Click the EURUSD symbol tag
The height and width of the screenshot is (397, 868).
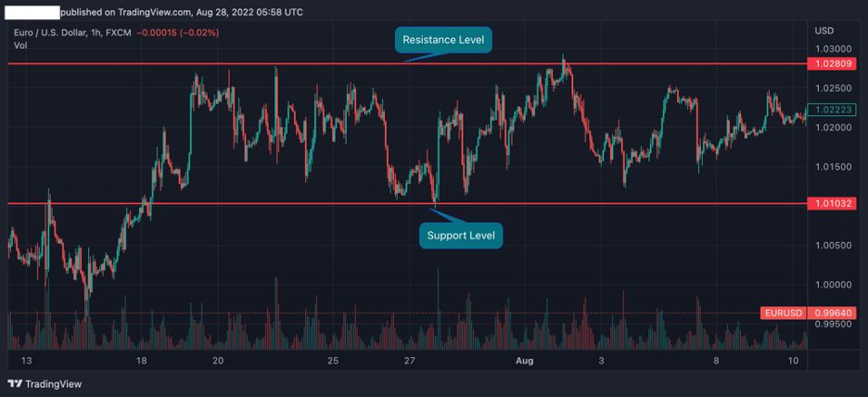pos(783,313)
